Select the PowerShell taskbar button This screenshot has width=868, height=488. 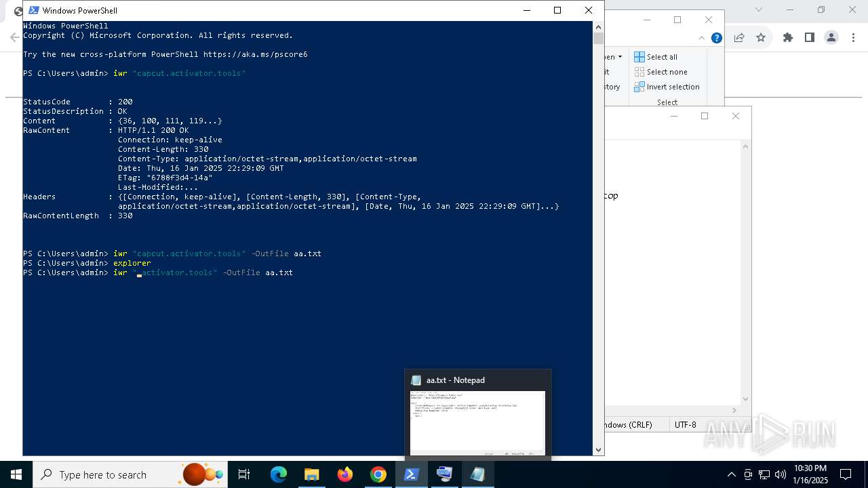tap(411, 474)
